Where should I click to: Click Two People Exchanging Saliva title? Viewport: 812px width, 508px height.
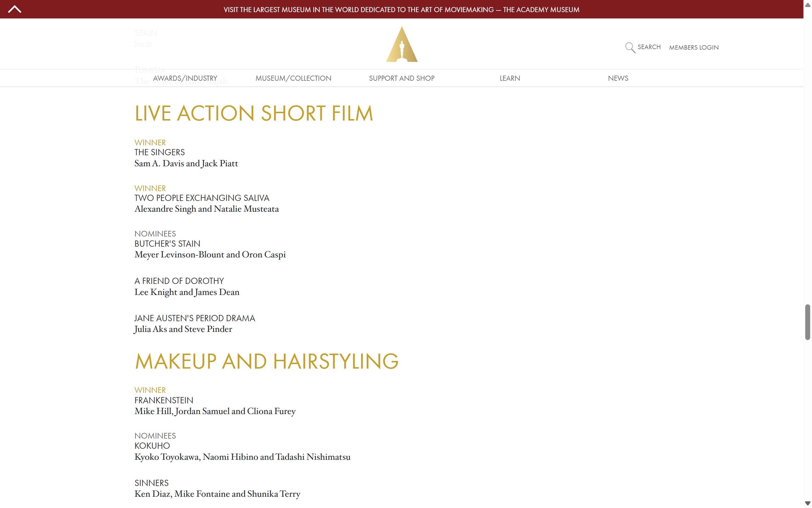202,198
